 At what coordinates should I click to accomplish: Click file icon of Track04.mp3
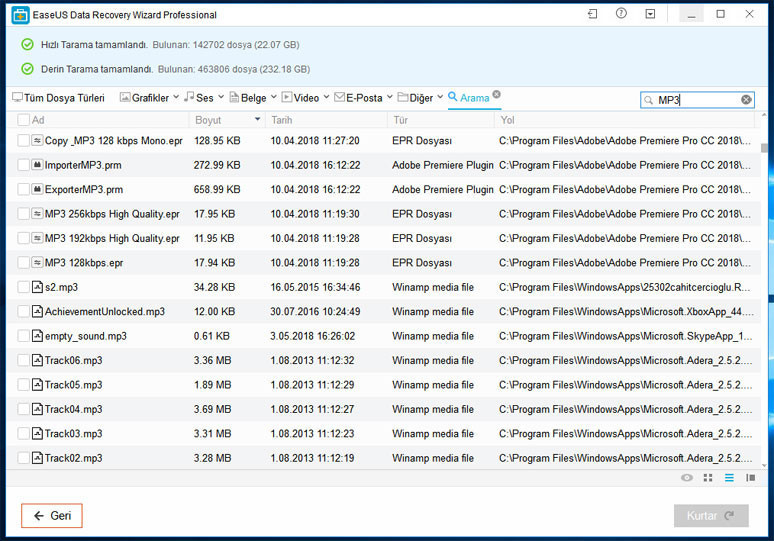(x=37, y=409)
